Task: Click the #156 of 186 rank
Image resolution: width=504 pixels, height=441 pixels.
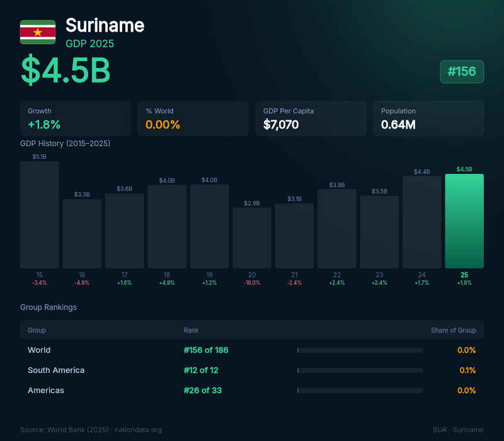Action: (206, 350)
